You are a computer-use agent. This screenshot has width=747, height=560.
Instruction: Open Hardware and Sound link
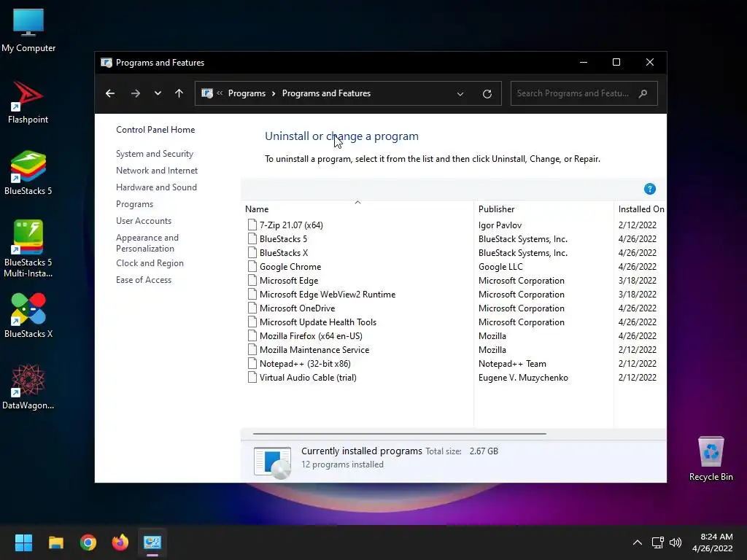point(156,187)
